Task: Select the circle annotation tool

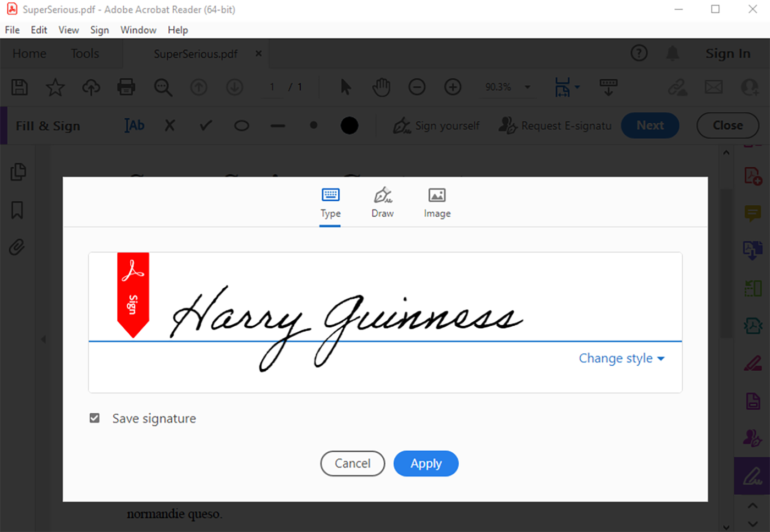Action: 241,125
